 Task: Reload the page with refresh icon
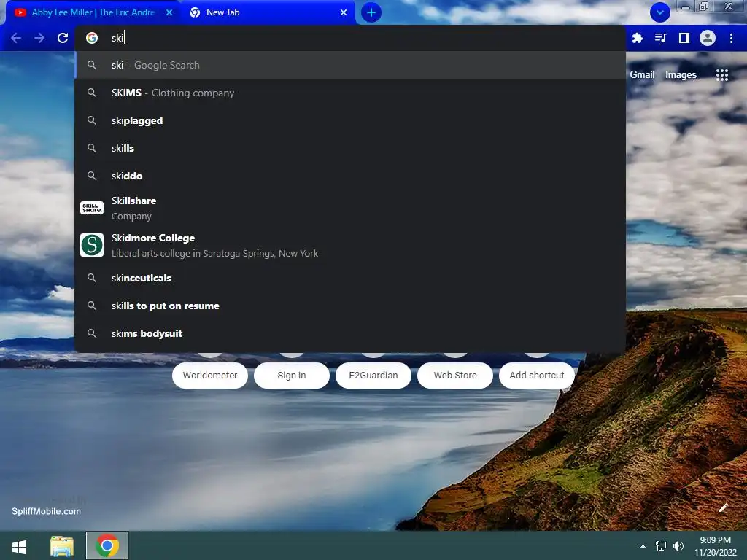[x=63, y=38]
